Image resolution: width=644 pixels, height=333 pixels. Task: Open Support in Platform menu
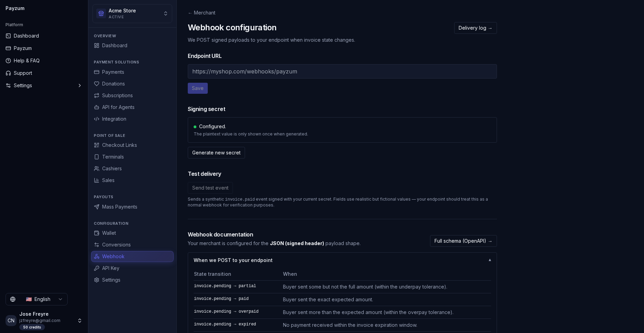pyautogui.click(x=44, y=73)
